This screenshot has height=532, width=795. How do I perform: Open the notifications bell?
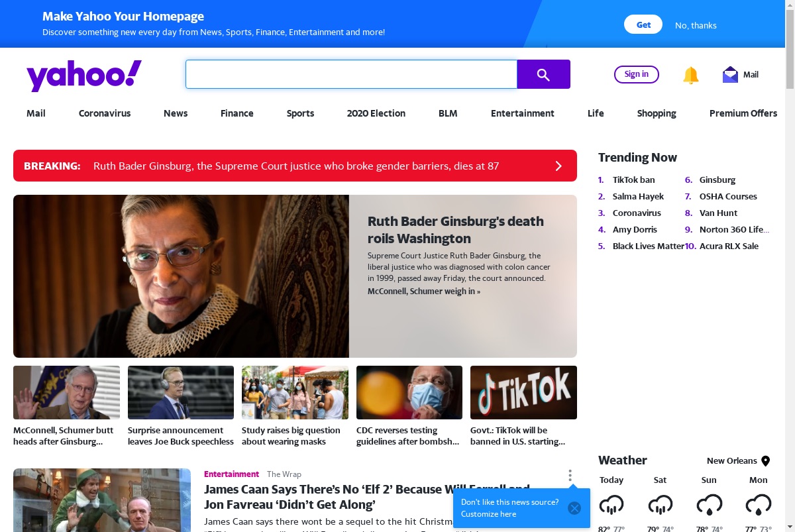(x=691, y=75)
